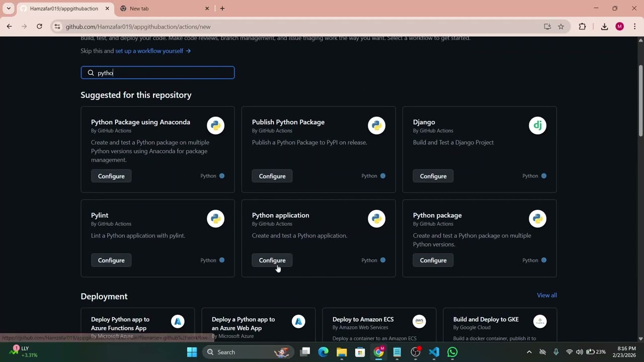Click the Deploy Python app to Azure Functions App title

pos(120,324)
